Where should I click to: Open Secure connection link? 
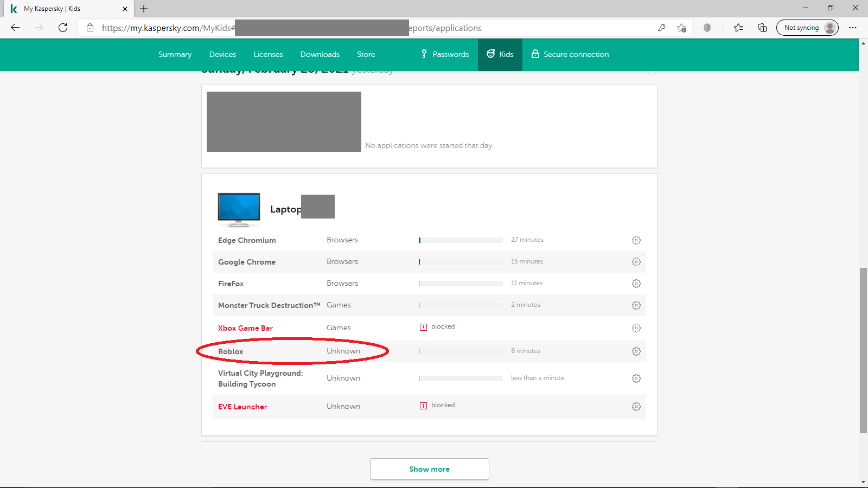[570, 54]
